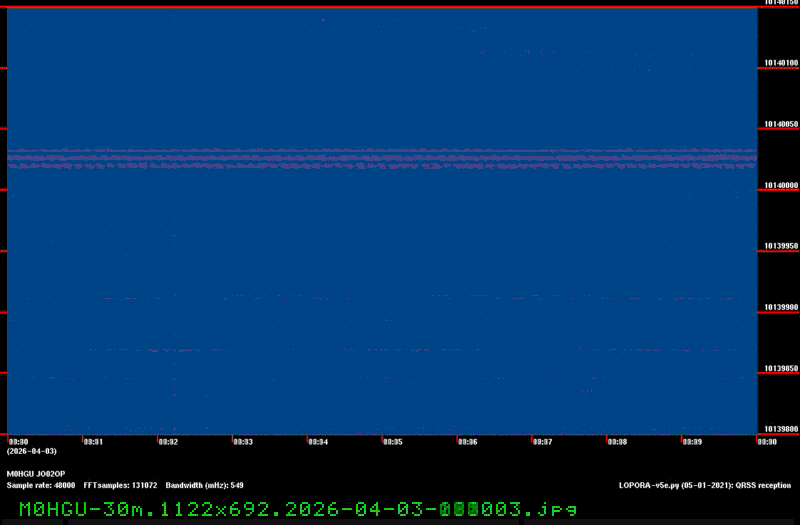The width and height of the screenshot is (800, 525).
Task: Click the 10140100 frequency scale label
Action: point(781,63)
